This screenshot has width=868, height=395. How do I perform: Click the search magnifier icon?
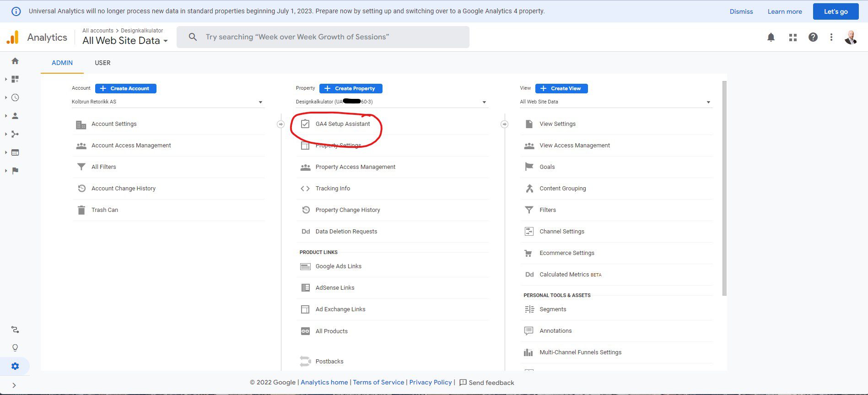click(x=193, y=37)
